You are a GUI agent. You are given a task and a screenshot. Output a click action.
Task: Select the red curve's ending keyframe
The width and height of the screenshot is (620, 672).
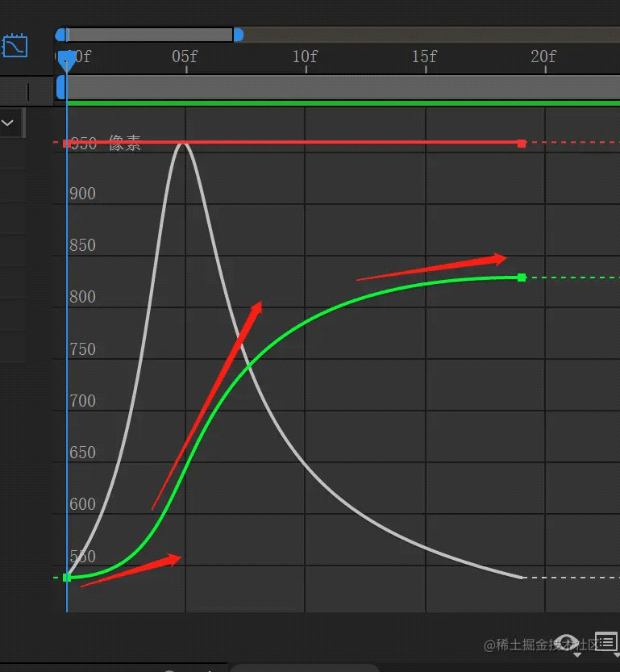[522, 144]
